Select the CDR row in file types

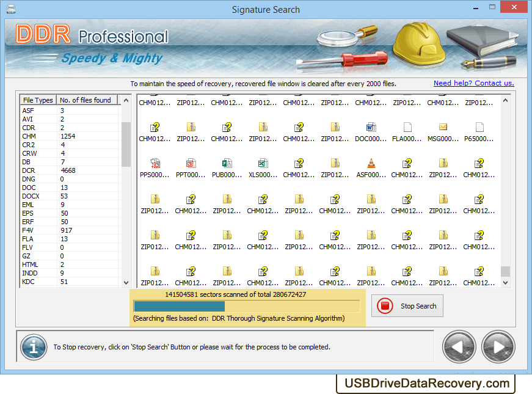pos(71,128)
